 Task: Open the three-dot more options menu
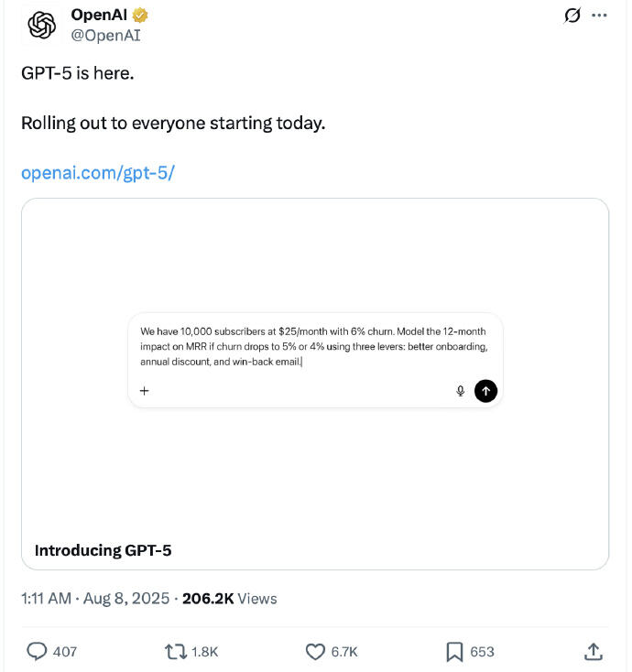point(599,16)
